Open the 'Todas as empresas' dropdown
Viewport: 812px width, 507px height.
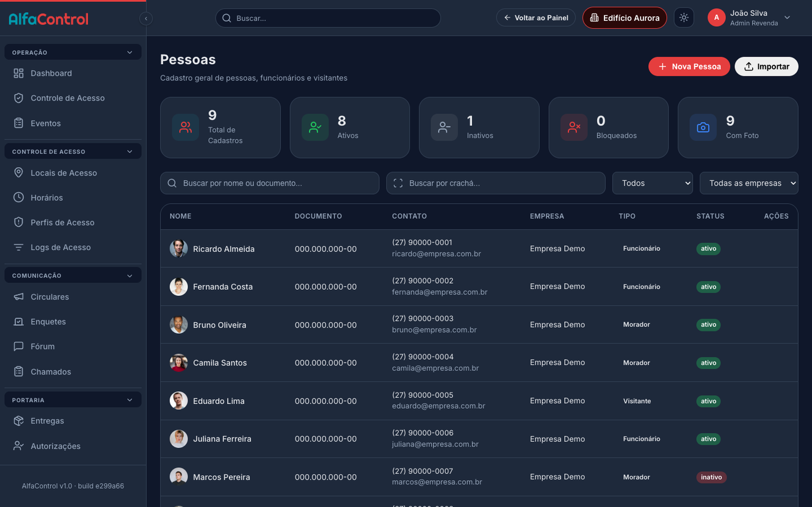tap(749, 183)
